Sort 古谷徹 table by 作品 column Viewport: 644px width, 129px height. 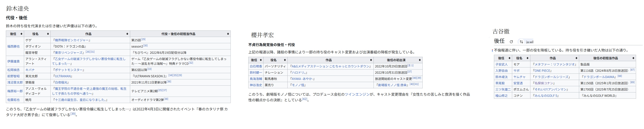[576, 58]
